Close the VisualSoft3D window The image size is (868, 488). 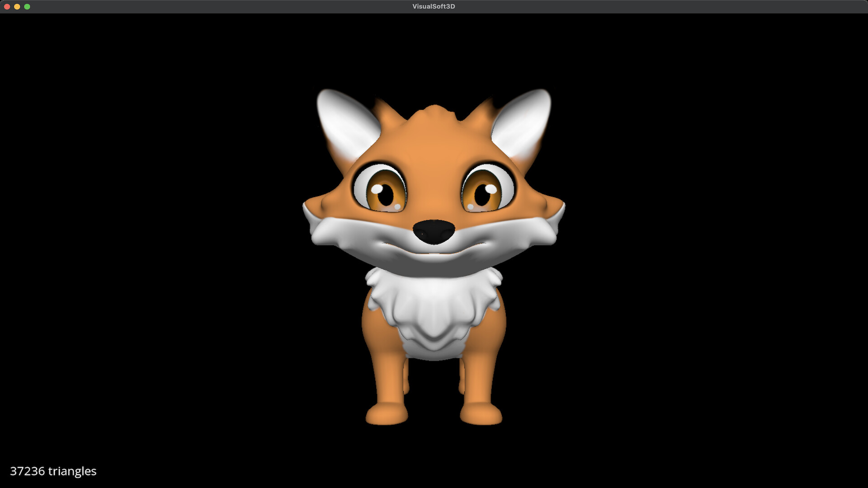click(6, 6)
